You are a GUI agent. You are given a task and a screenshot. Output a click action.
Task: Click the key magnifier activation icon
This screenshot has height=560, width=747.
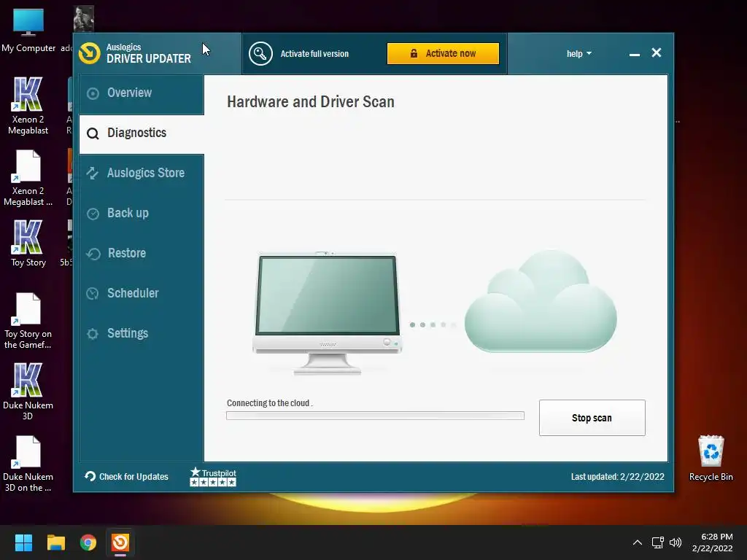(260, 54)
